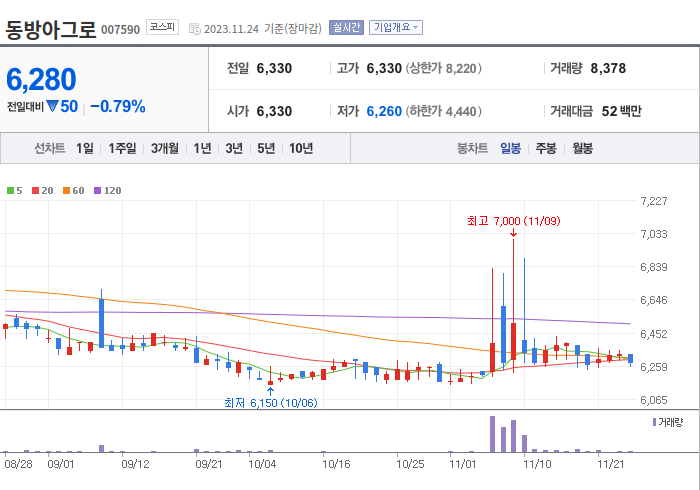Click the 2023.11.24 기준(장마감) date text
This screenshot has height=490, width=700.
pyautogui.click(x=262, y=29)
